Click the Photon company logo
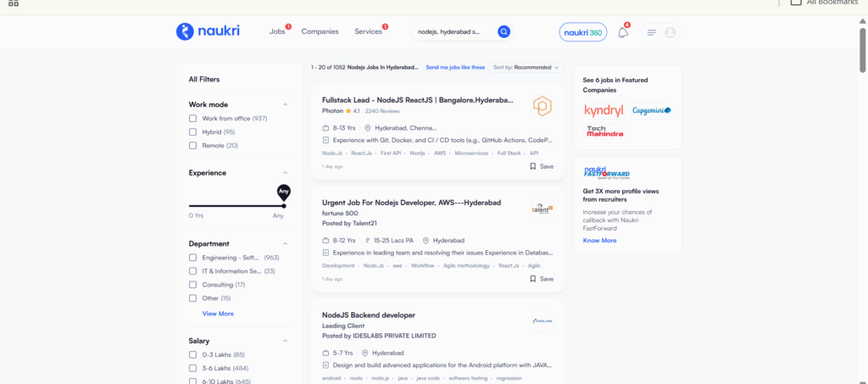Screen dimensions: 868x384 [542, 106]
